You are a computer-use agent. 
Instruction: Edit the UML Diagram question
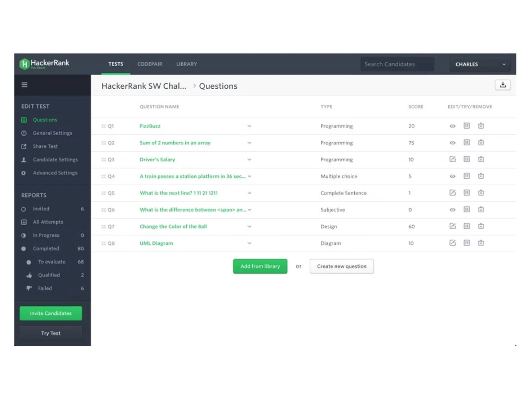(x=452, y=243)
